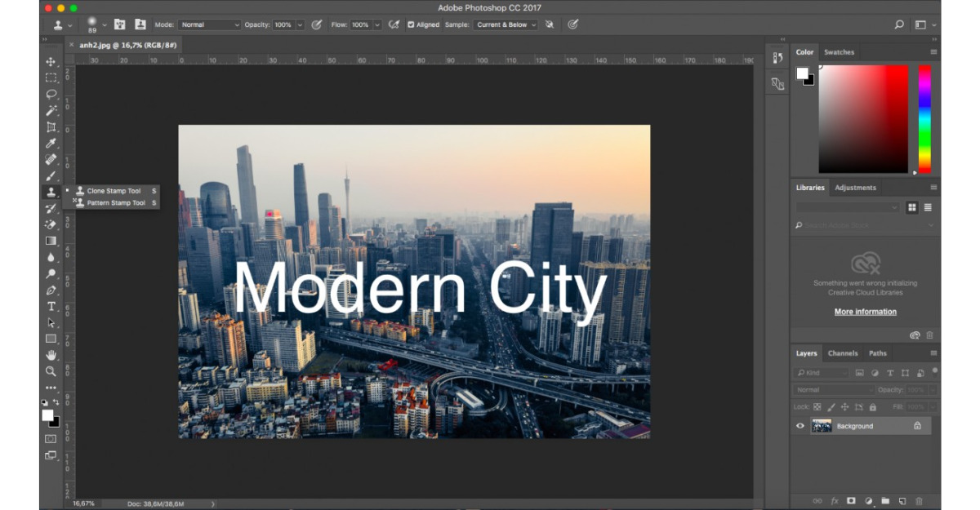The image size is (980, 510).
Task: Toggle lock transparent pixels
Action: pyautogui.click(x=819, y=406)
